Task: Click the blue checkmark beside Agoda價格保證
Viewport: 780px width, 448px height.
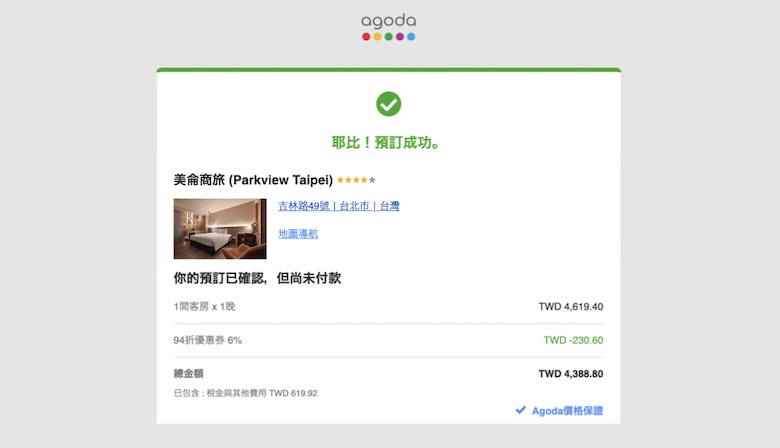Action: pos(520,410)
